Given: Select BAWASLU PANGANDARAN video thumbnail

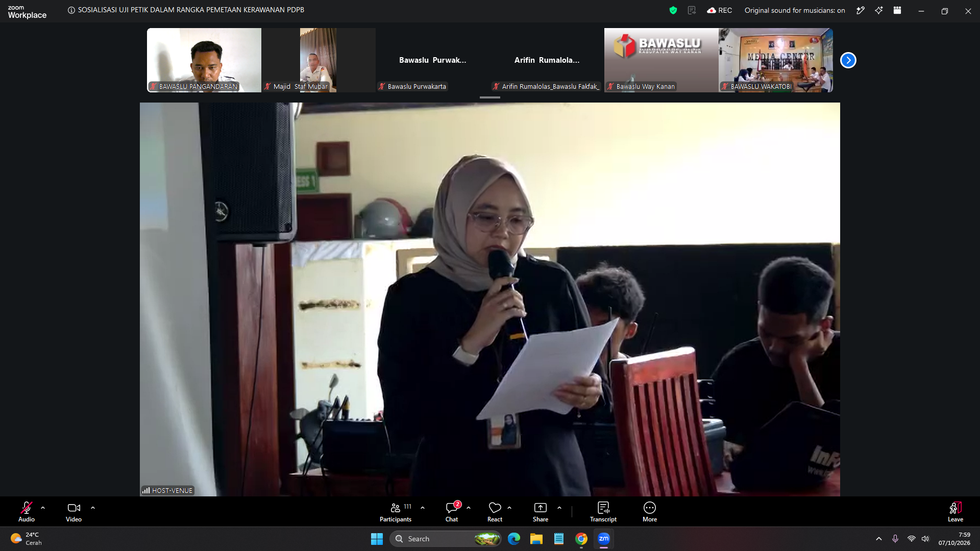Looking at the screenshot, I should pos(204,60).
